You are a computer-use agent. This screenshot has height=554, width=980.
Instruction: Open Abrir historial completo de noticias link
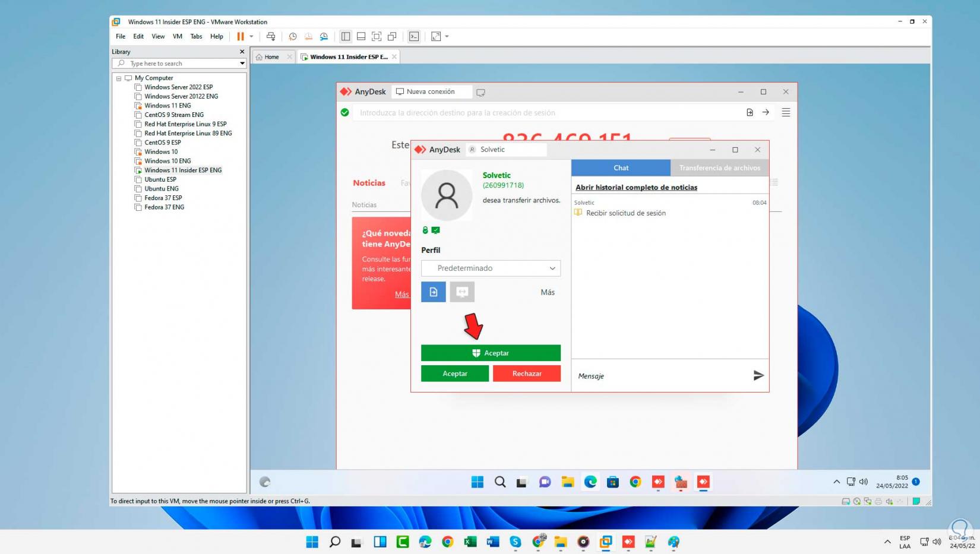636,188
